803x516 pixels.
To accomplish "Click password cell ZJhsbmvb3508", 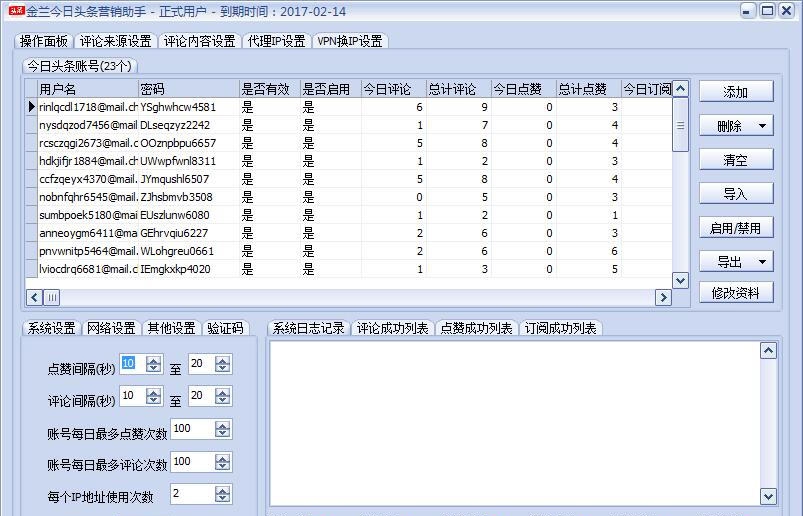I will click(189, 197).
